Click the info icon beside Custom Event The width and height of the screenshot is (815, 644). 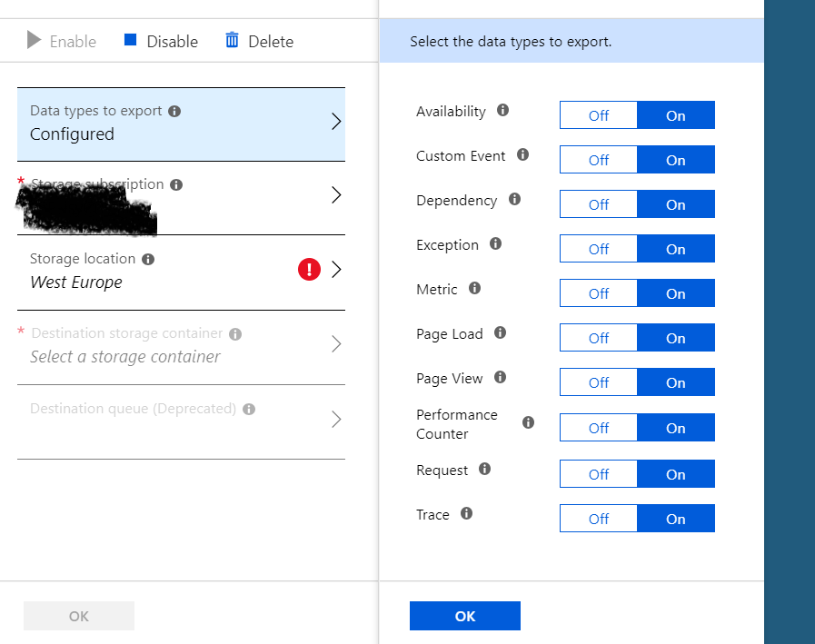522,155
